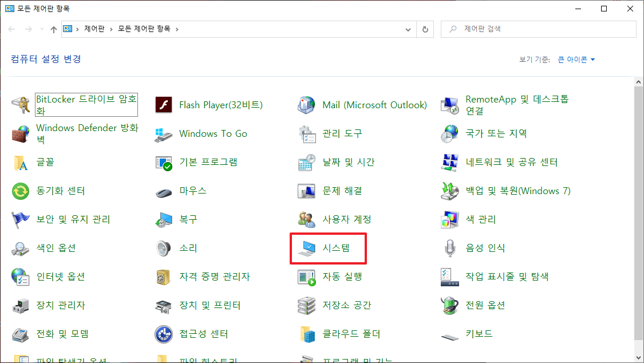
Task: Click the title bar window icon
Action: [10, 9]
